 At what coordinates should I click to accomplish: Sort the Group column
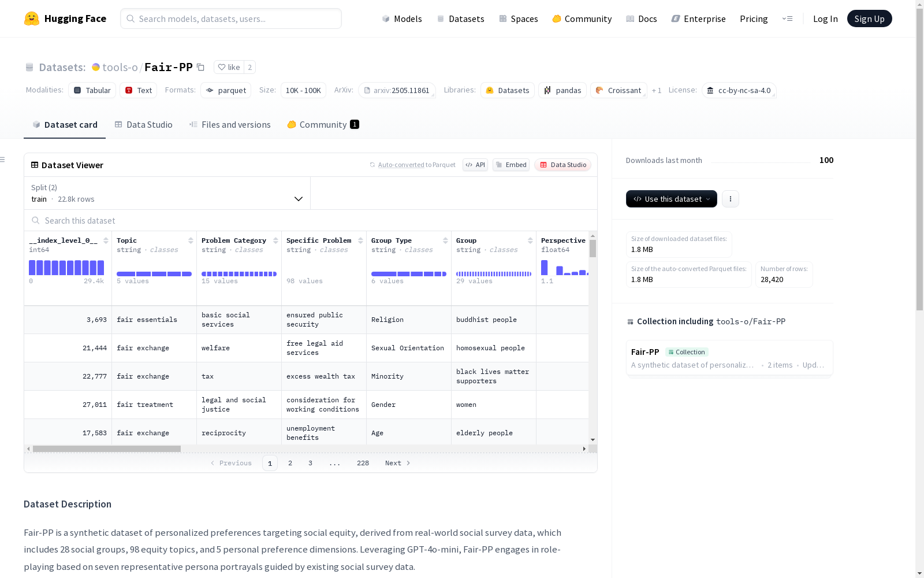[530, 240]
